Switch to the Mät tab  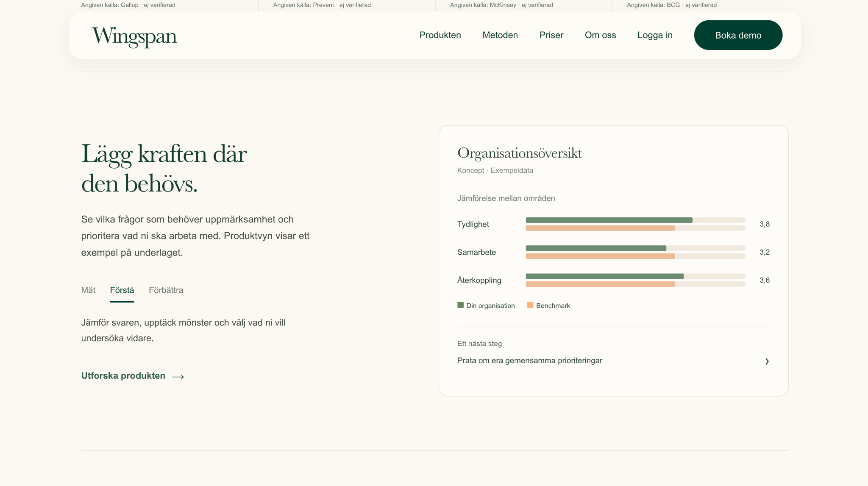[88, 290]
